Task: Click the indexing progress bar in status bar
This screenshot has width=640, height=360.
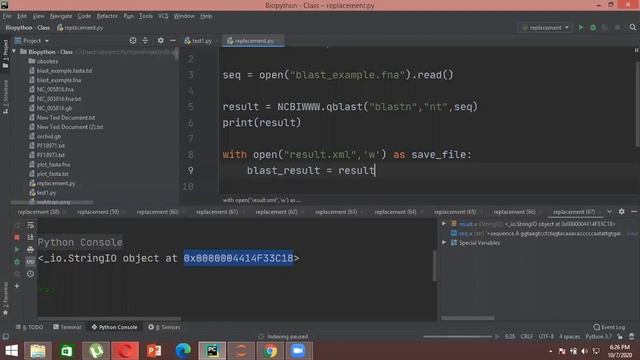Action: click(x=458, y=336)
